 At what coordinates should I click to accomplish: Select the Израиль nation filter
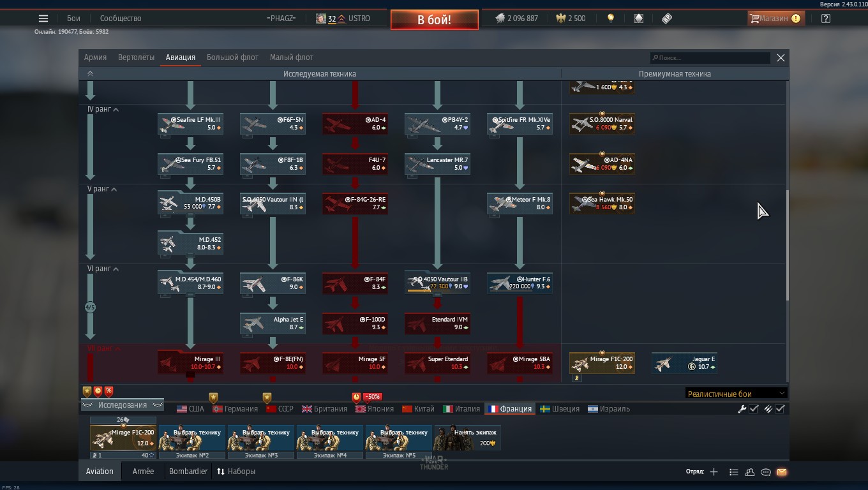click(609, 409)
